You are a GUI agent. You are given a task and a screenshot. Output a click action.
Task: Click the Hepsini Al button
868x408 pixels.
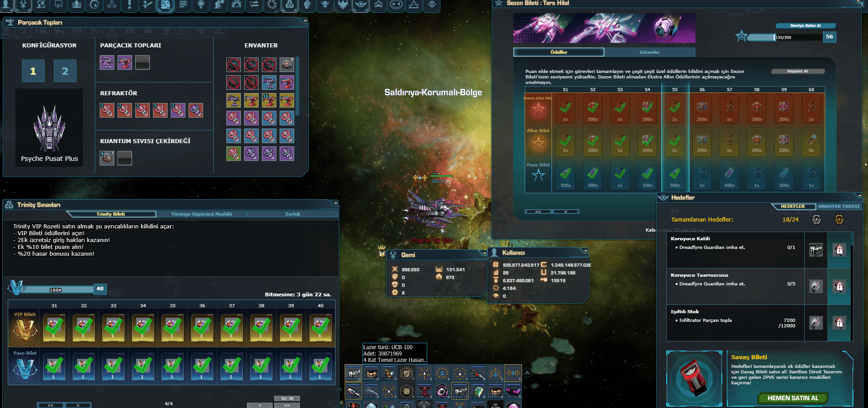click(x=797, y=71)
